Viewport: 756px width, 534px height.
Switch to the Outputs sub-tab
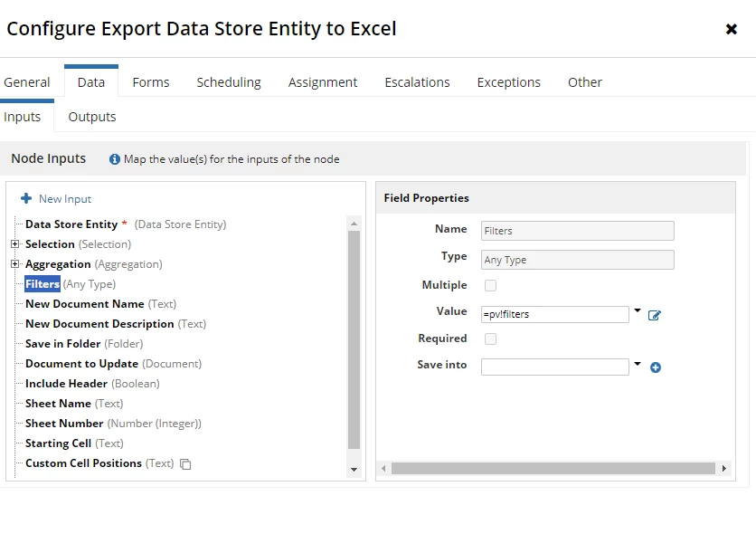[x=92, y=117]
